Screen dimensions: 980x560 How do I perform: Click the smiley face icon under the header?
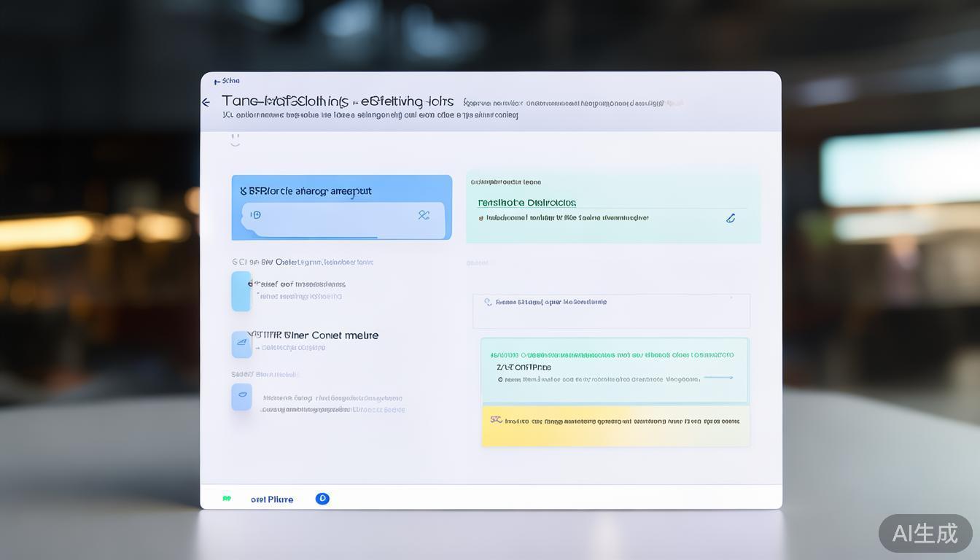pos(235,140)
